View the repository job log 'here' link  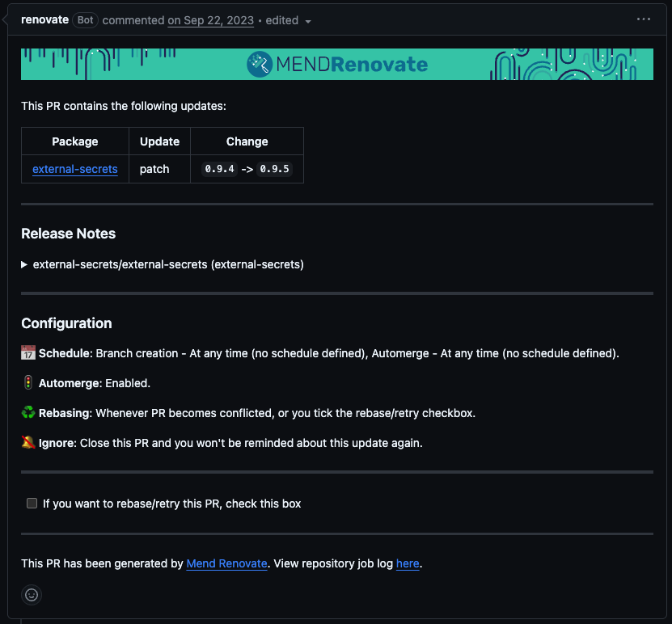point(408,563)
